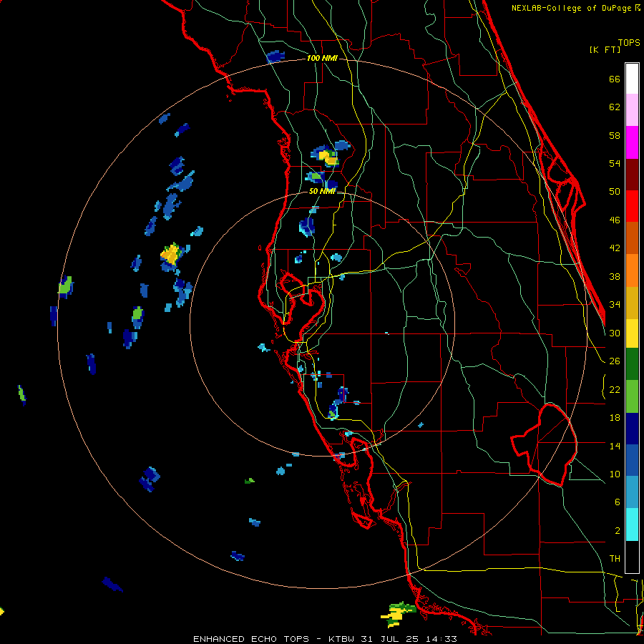
Task: Click the 2 value on the legend
Action: (x=617, y=530)
